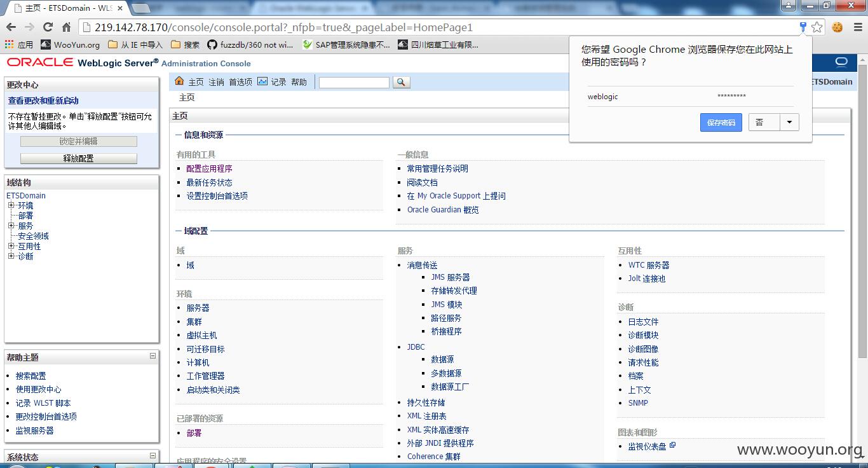The height and width of the screenshot is (468, 868).
Task: Open the 部署 link under 已部署的资源
Action: coord(194,433)
